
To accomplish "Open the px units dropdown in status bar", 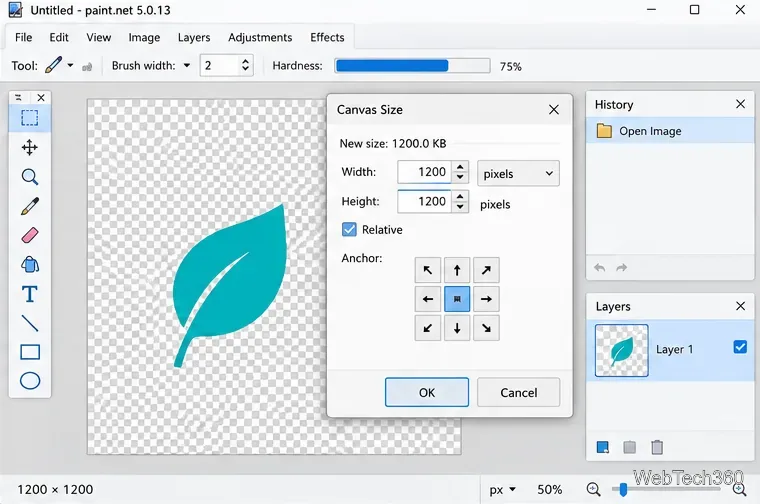I will pyautogui.click(x=503, y=489).
